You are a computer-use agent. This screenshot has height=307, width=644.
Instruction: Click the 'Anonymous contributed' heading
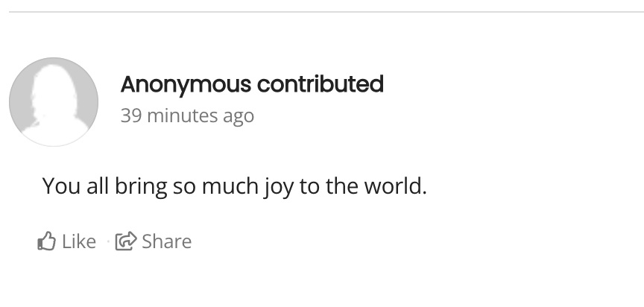(x=252, y=84)
